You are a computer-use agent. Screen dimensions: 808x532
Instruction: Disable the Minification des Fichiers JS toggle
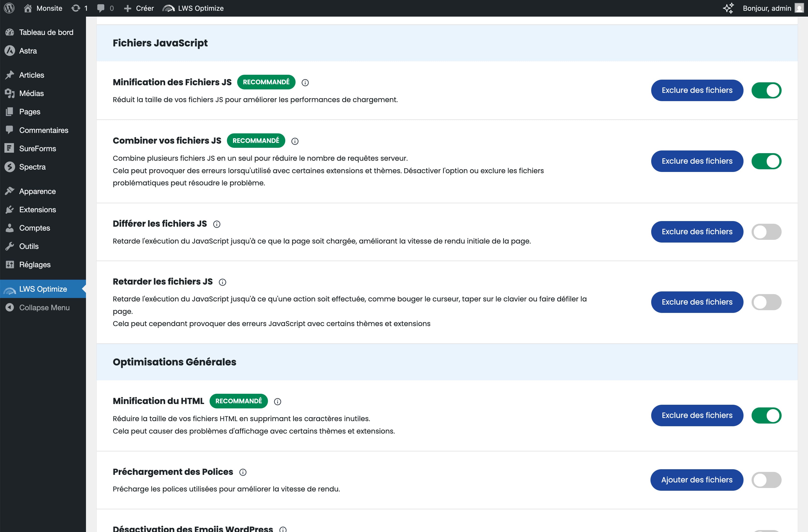click(766, 90)
